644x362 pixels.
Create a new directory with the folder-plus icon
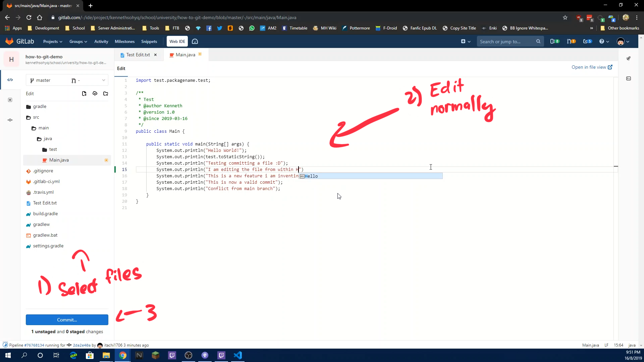pos(106,94)
